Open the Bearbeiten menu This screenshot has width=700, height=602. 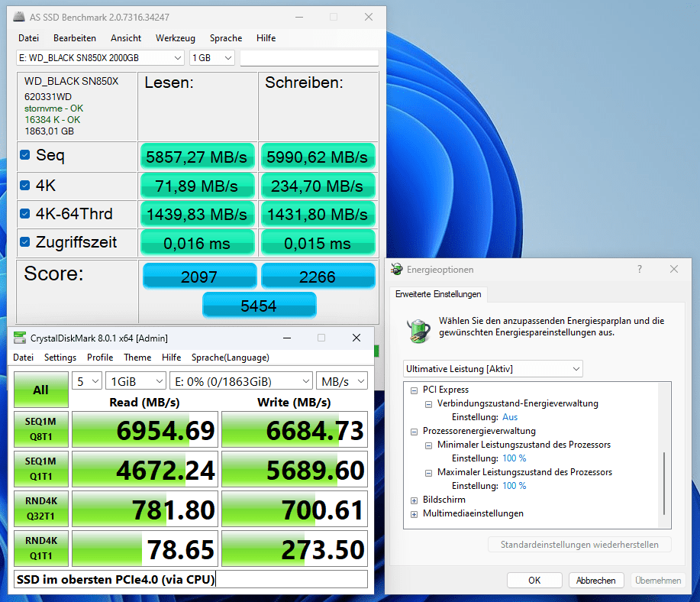pyautogui.click(x=75, y=38)
